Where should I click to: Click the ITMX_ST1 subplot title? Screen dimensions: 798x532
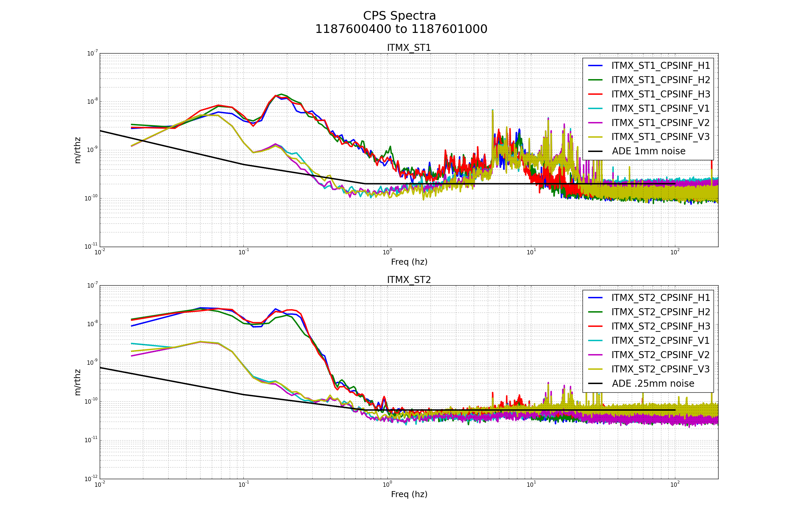click(x=409, y=48)
